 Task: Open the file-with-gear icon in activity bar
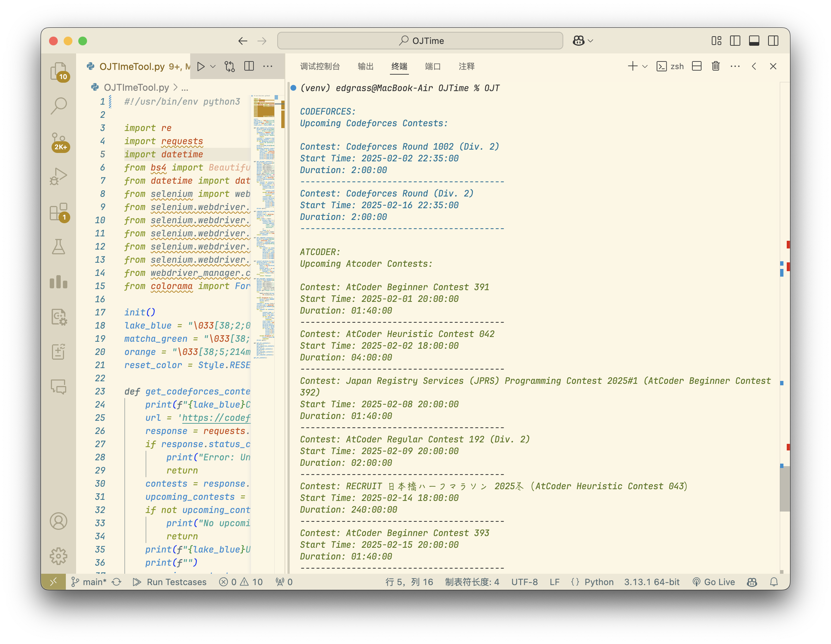coord(59,317)
